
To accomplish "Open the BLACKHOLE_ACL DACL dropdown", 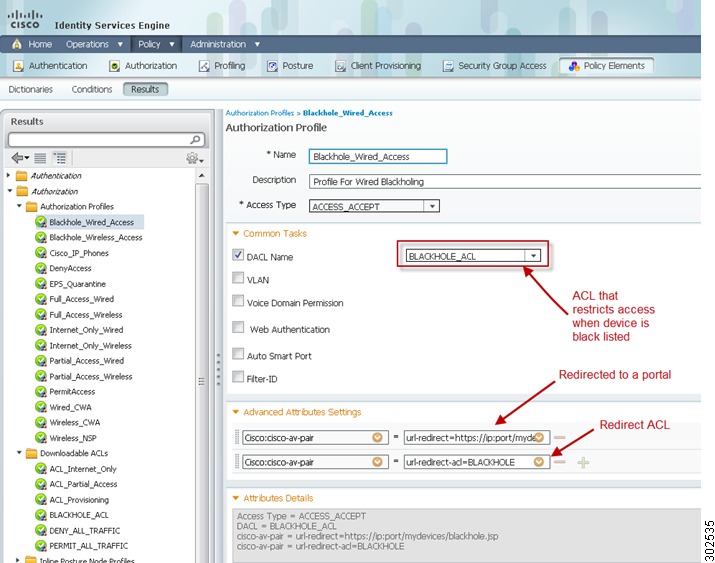I will [533, 256].
